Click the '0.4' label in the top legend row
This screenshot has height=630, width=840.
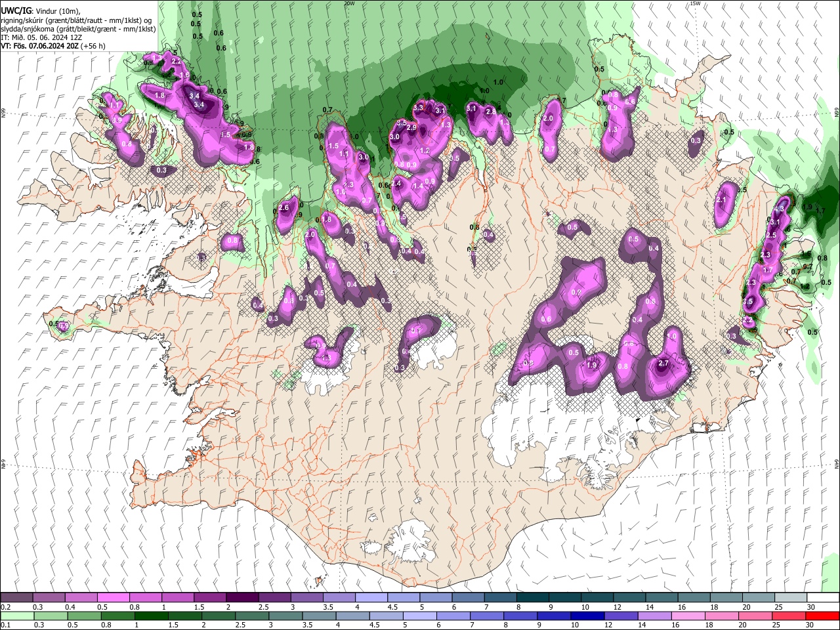click(x=70, y=607)
